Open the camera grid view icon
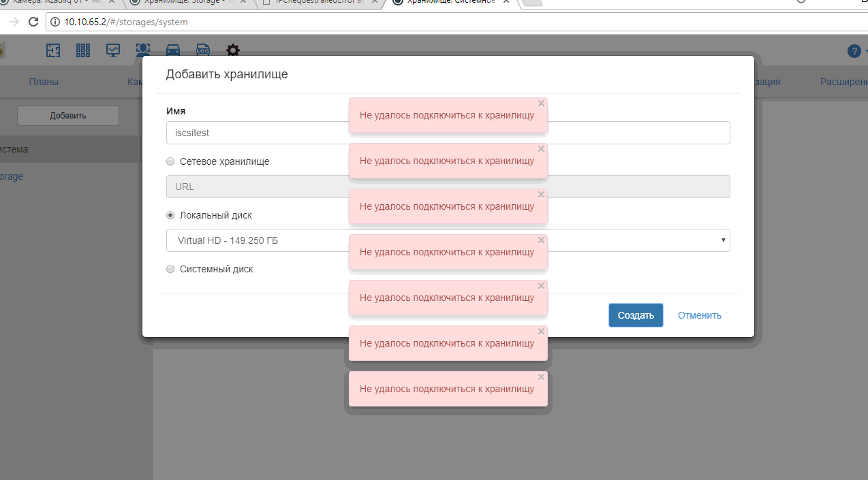This screenshot has width=868, height=480. pos(83,50)
